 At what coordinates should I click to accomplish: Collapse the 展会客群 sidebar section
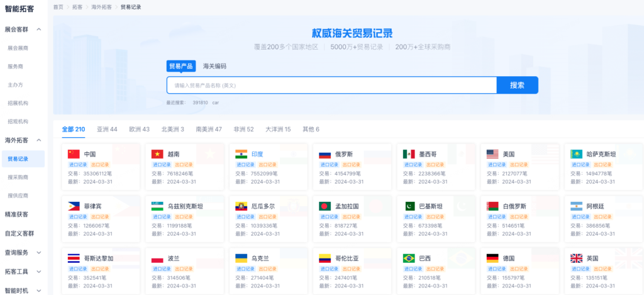tap(39, 30)
